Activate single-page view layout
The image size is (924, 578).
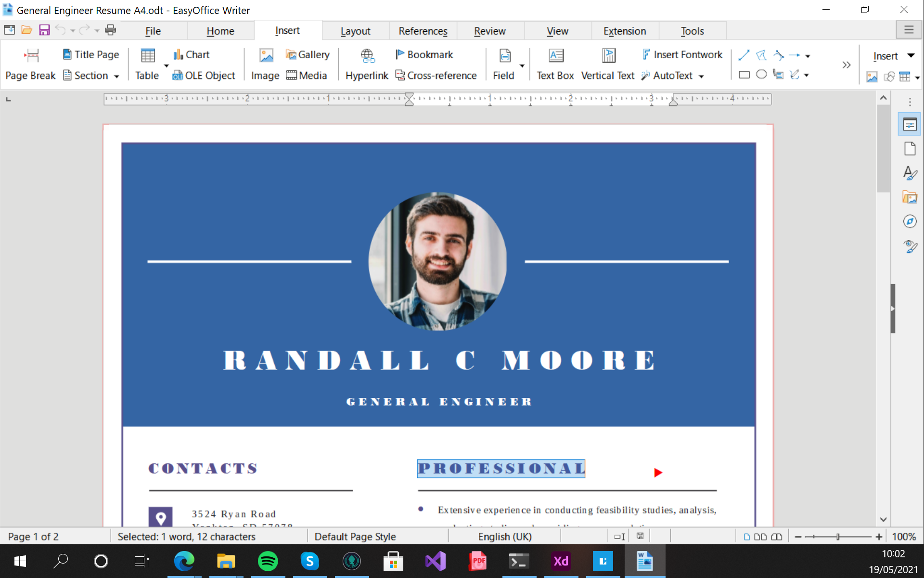pyautogui.click(x=746, y=536)
